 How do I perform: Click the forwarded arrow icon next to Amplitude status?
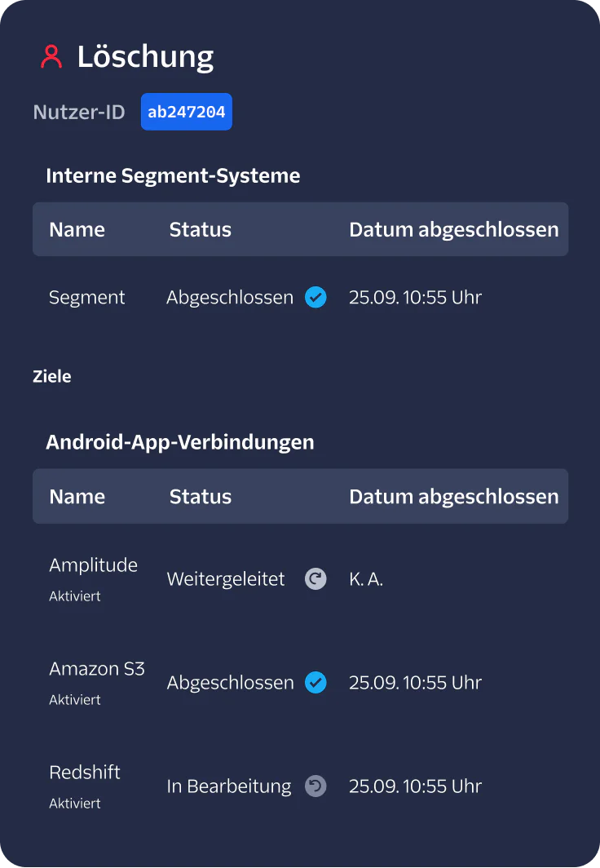tap(315, 578)
